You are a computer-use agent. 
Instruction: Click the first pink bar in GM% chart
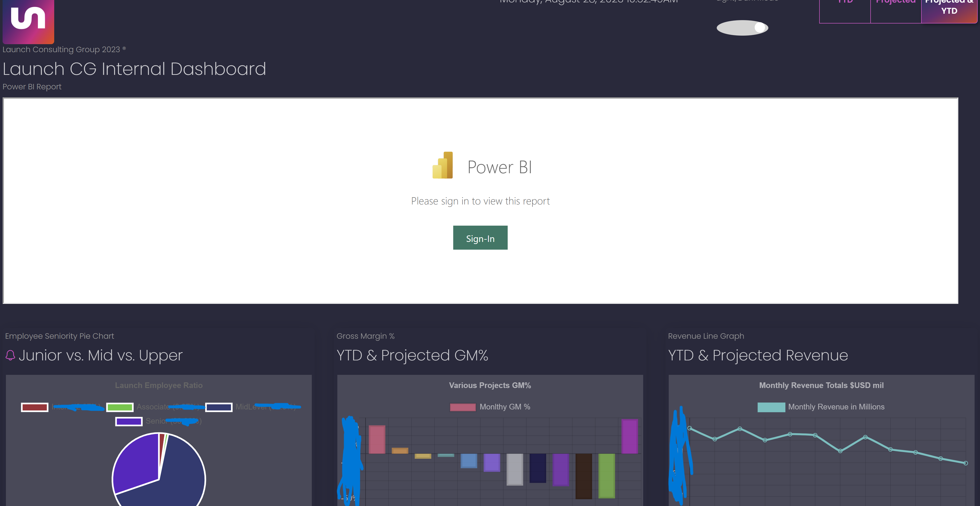(x=377, y=439)
